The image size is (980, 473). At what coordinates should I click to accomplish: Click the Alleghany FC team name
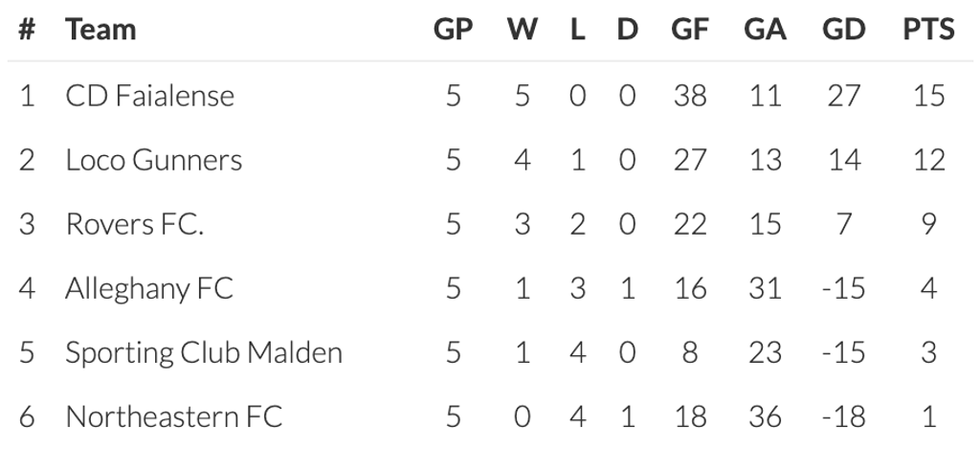[149, 288]
